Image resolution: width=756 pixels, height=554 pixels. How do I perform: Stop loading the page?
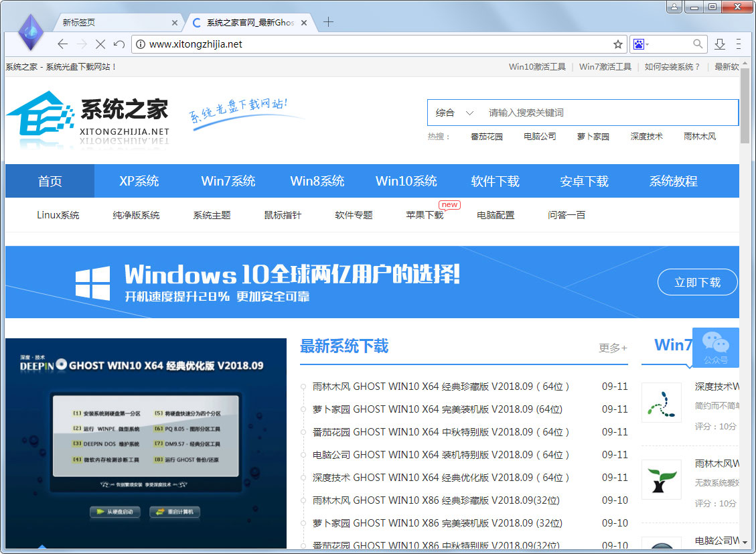point(100,44)
